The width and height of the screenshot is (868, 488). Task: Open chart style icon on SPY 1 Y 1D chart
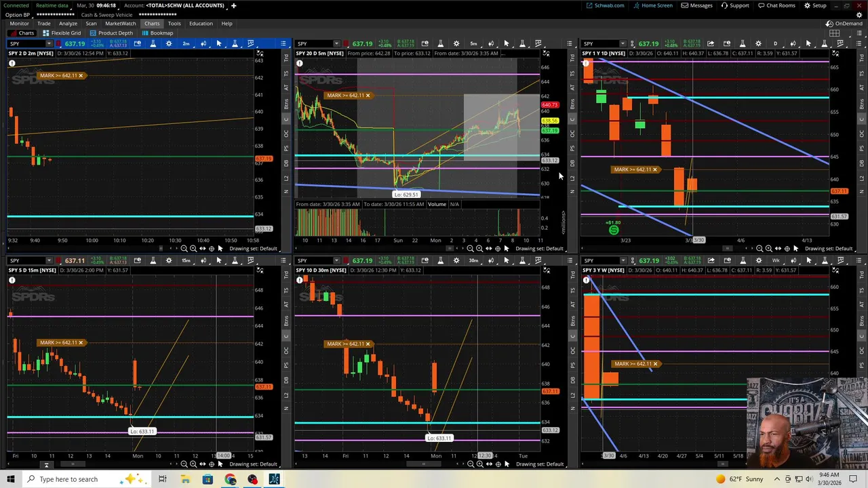[x=793, y=43]
